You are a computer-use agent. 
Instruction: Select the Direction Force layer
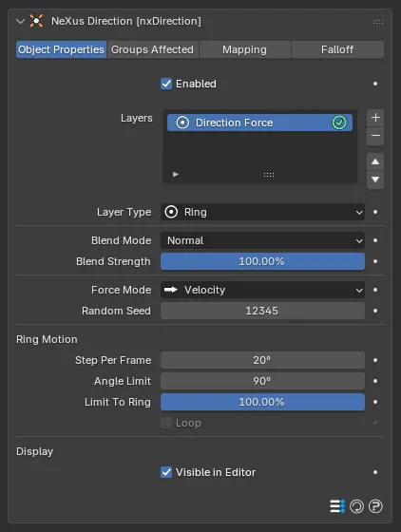pos(259,123)
